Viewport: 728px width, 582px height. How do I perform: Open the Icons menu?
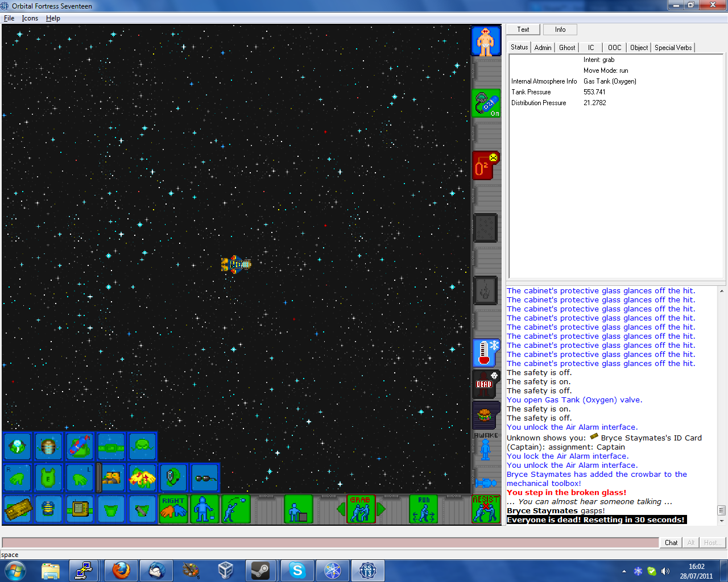[30, 18]
